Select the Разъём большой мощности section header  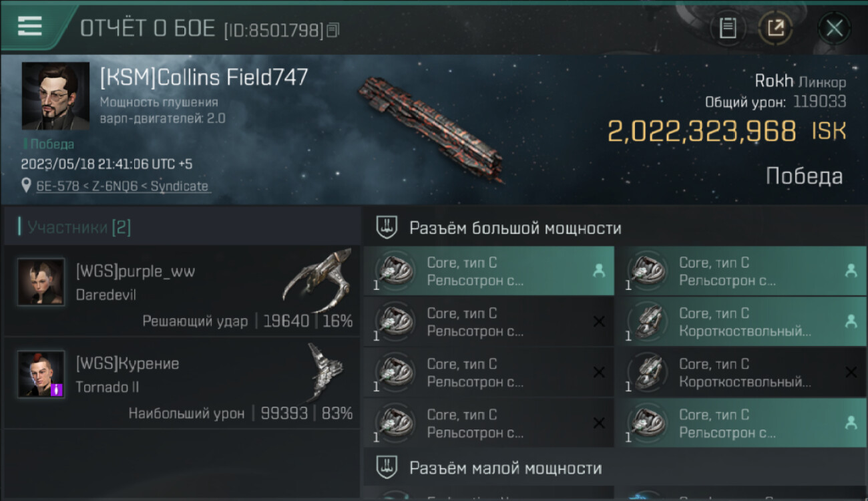tap(515, 228)
